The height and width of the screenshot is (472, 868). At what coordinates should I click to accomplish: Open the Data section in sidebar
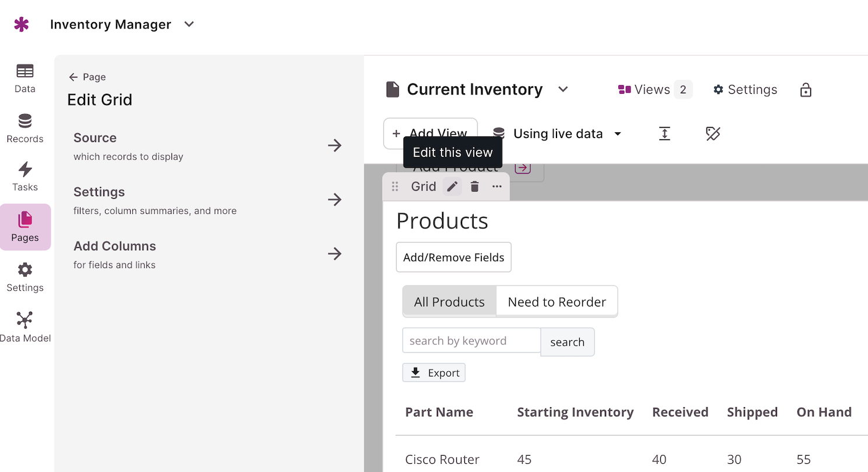click(x=25, y=79)
